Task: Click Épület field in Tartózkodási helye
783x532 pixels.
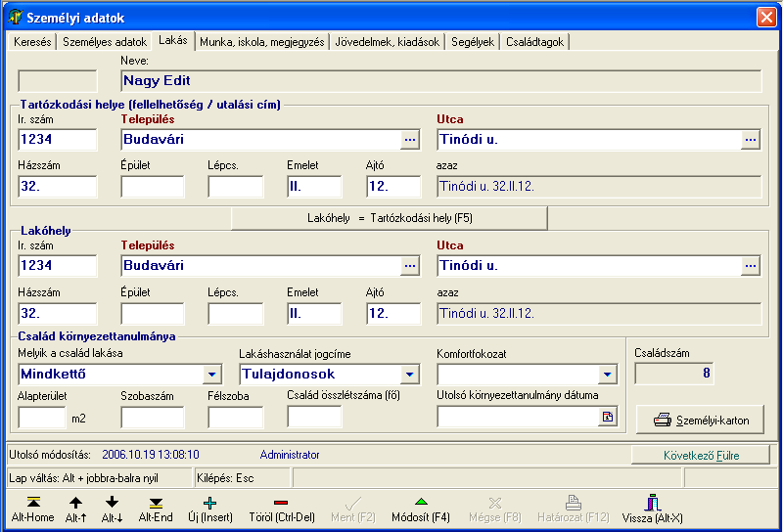Action: [x=153, y=187]
